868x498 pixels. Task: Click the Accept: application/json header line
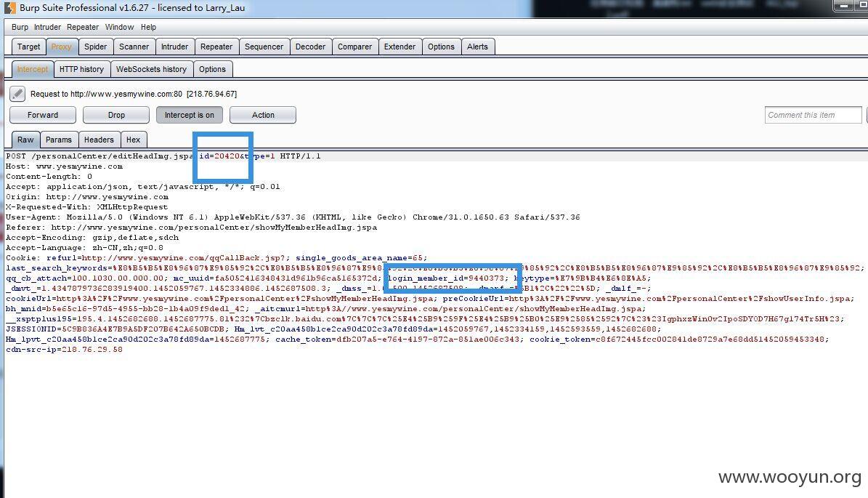(x=143, y=187)
